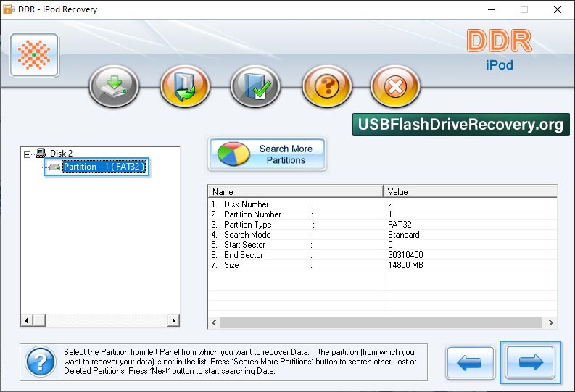Click the round exit X toolbar icon
Screen dimensions: 575x392
(395, 86)
